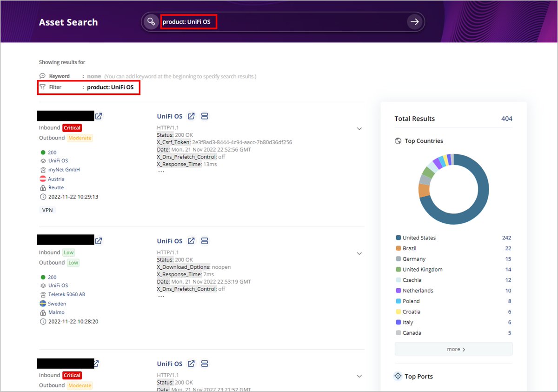This screenshot has height=392, width=558.
Task: Click myNet GmbH organization link
Action: [64, 170]
